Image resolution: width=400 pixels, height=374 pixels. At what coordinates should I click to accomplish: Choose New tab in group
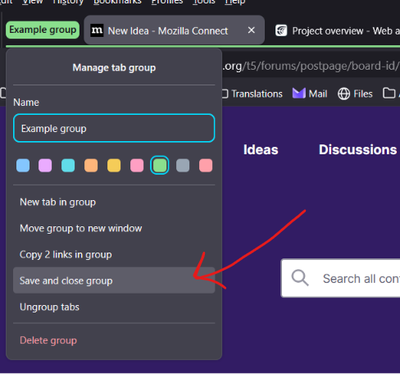click(114, 202)
